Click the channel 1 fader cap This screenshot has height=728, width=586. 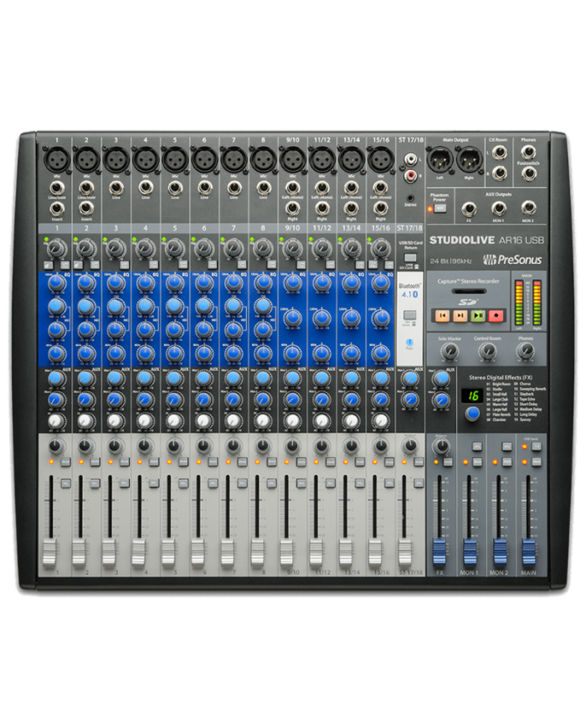[50, 552]
